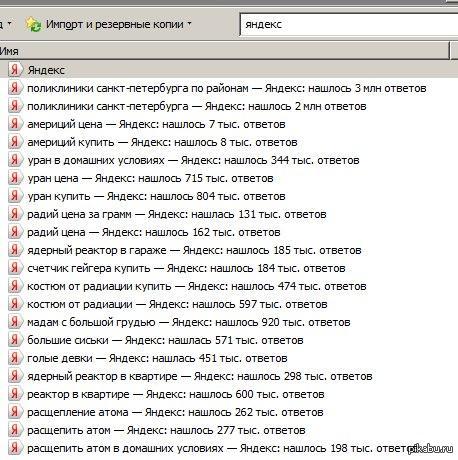Select 'расщепить атом — 277 тыс.' entry

(x=166, y=430)
